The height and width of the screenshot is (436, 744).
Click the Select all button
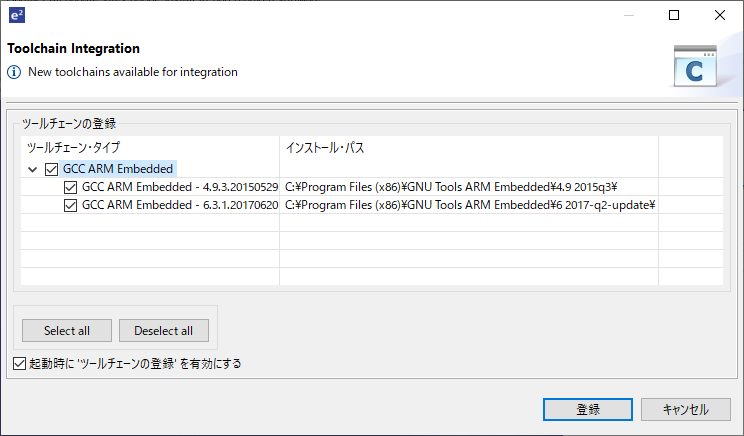(x=67, y=331)
